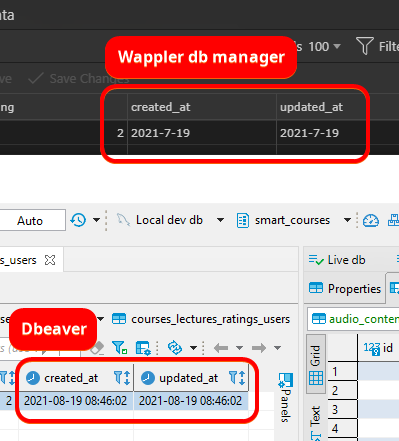Open the back history dropdown arrow
This screenshot has width=399, height=441.
point(239,348)
